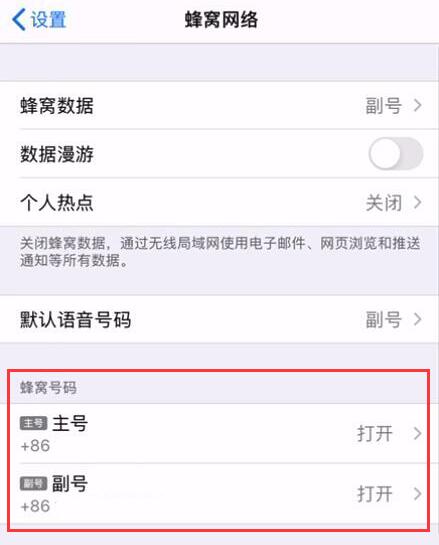Tap 关闭 value for 个人热点
Image resolution: width=439 pixels, height=545 pixels.
coord(384,203)
